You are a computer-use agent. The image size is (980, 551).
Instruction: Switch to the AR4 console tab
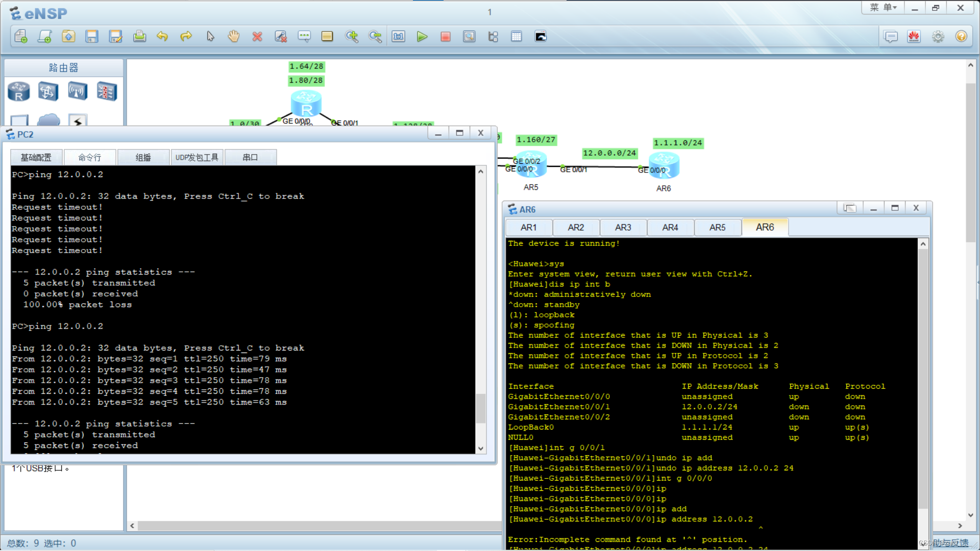tap(670, 228)
